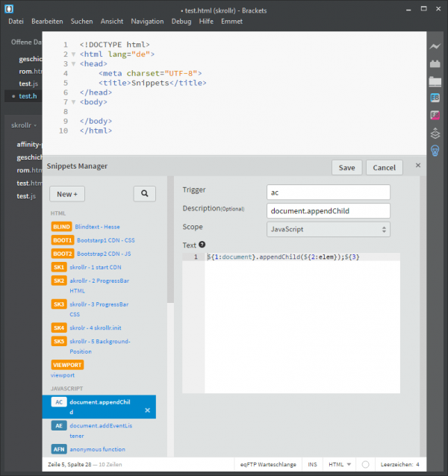Click the snippet list scrollbar thumb
Screen dimensions: 448x476
[x=170, y=239]
